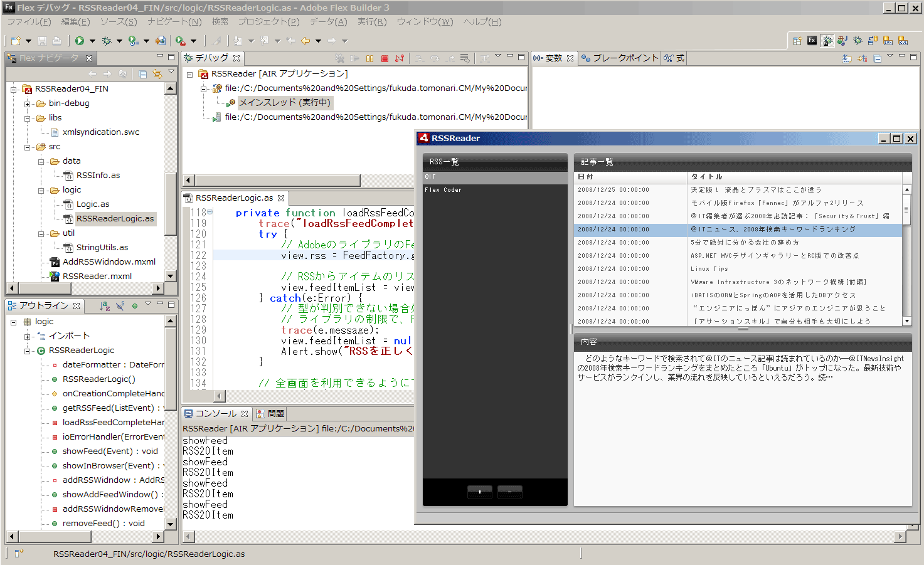
Task: Select the Flex Debugging perspective icon
Action: click(x=827, y=41)
